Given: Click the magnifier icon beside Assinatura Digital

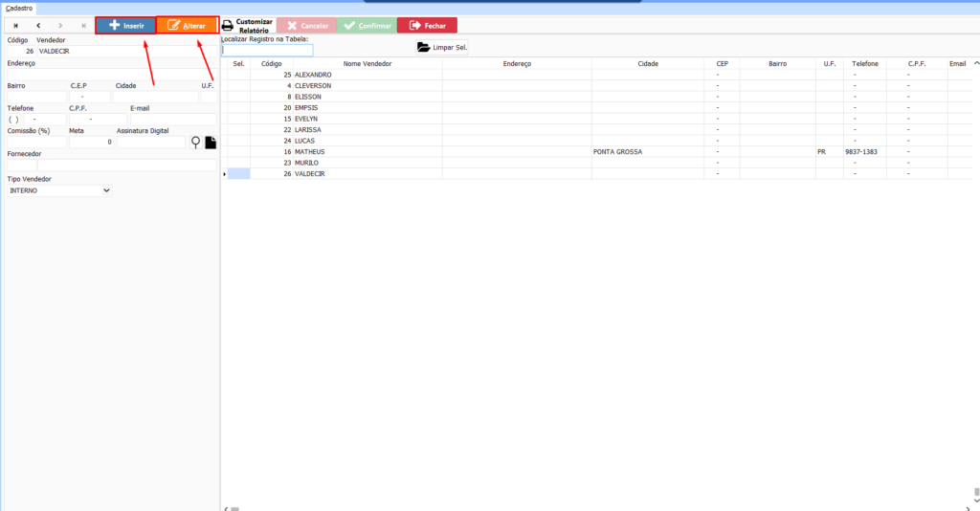Looking at the screenshot, I should (196, 143).
